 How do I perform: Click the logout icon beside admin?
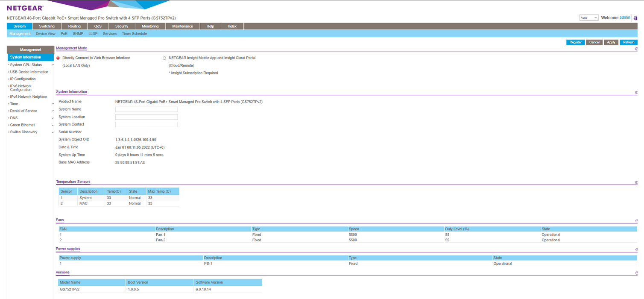[x=635, y=18]
